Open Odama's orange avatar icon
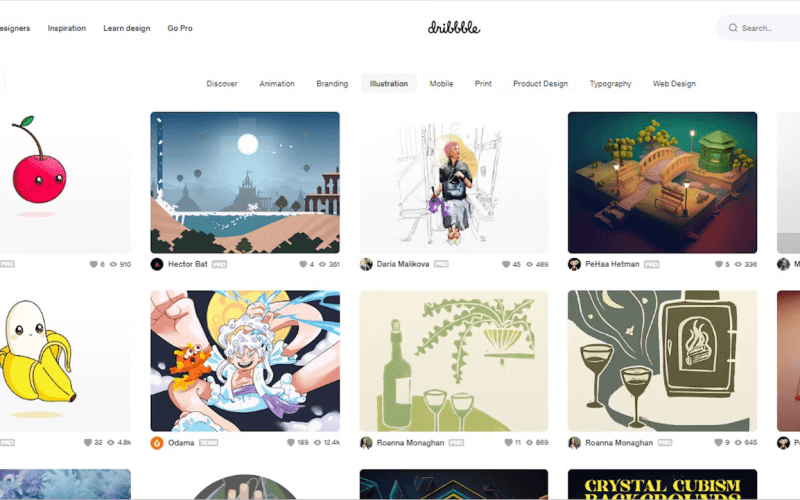This screenshot has height=500, width=800. (157, 442)
